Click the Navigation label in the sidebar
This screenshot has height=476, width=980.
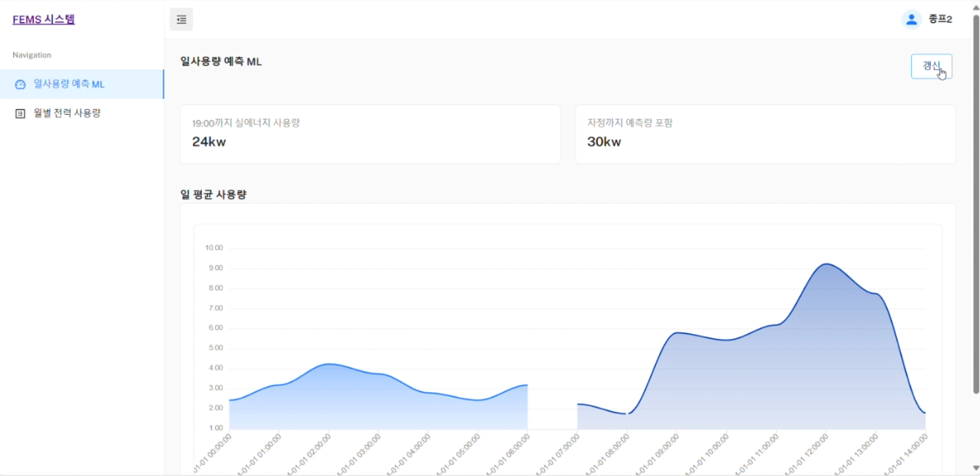(x=32, y=55)
